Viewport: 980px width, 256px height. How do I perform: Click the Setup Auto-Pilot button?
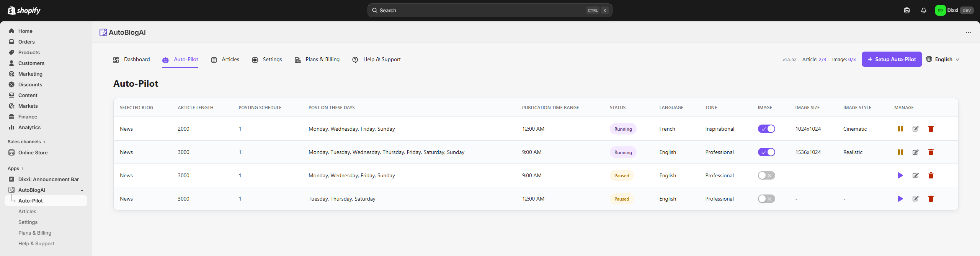tap(892, 59)
